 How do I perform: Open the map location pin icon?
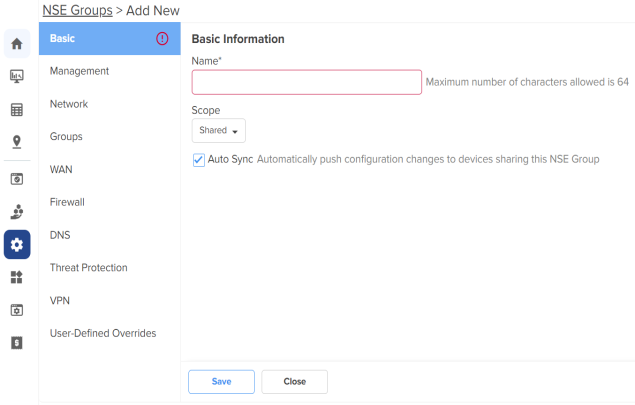click(x=17, y=142)
